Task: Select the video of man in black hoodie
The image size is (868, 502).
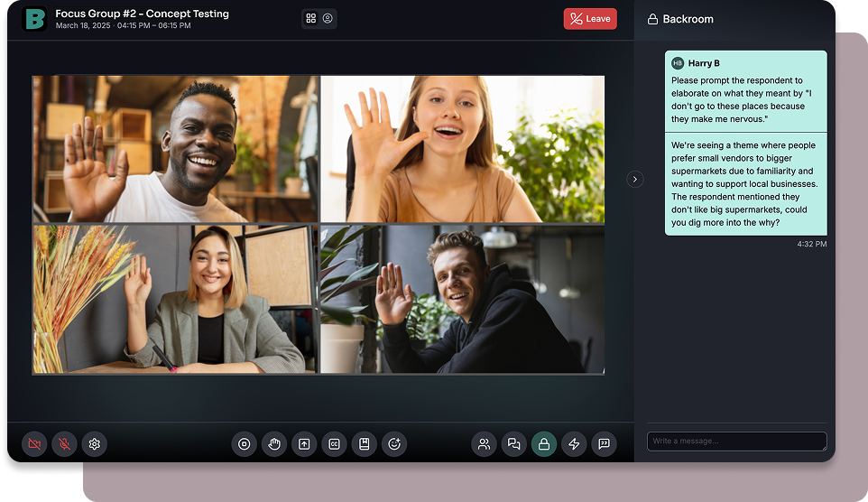Action: (462, 299)
